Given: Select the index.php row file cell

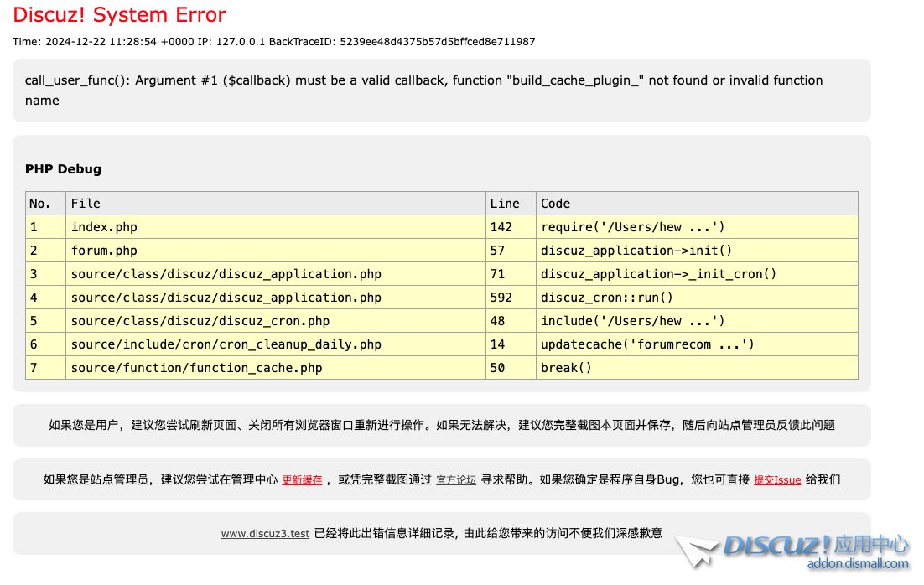Looking at the screenshot, I should click(x=104, y=227).
